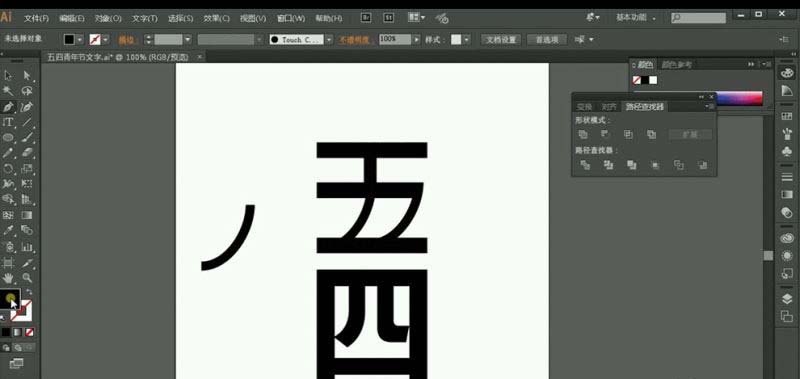Select the Scale tool
This screenshot has width=800, height=379.
tap(27, 169)
